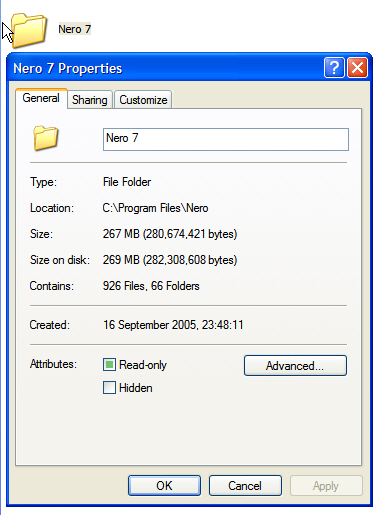Select the Nero 7 folder icon above the dialog

point(29,30)
